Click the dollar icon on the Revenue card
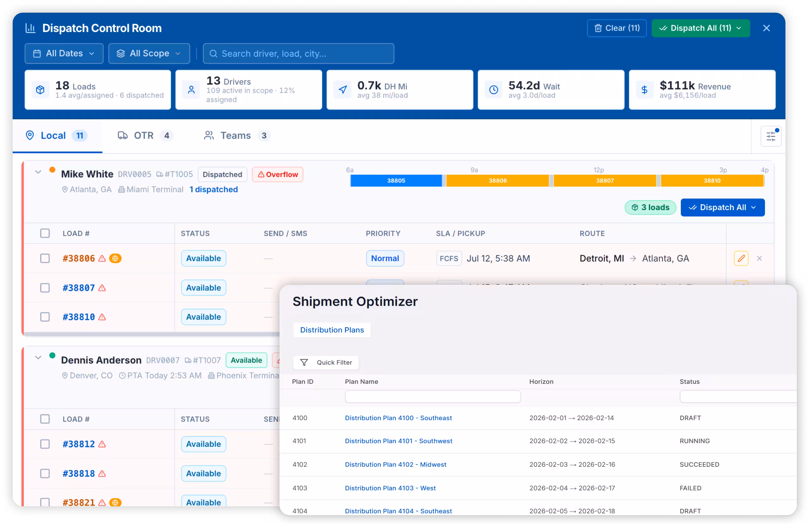The width and height of the screenshot is (812, 524). click(644, 90)
